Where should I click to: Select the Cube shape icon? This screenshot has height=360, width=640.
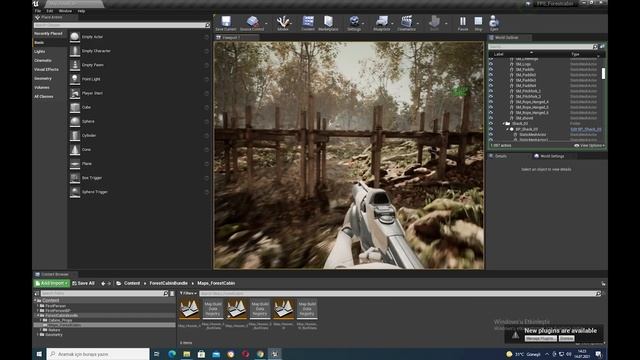(75, 107)
